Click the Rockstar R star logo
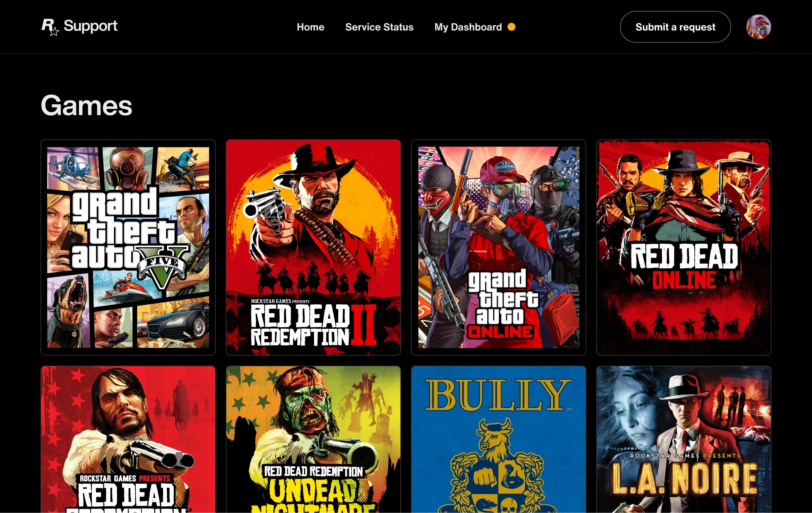This screenshot has width=812, height=513. (50, 27)
